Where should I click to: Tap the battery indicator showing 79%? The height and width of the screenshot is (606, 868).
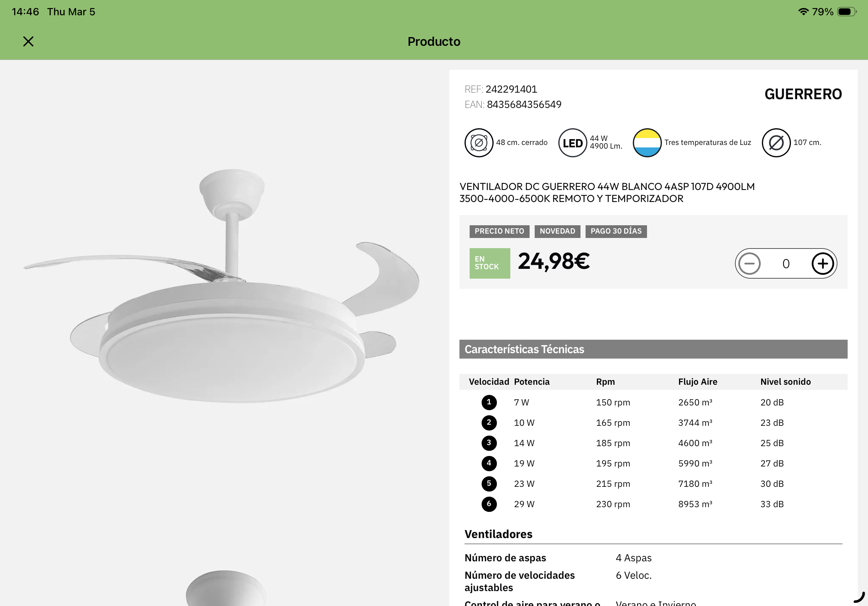click(846, 11)
